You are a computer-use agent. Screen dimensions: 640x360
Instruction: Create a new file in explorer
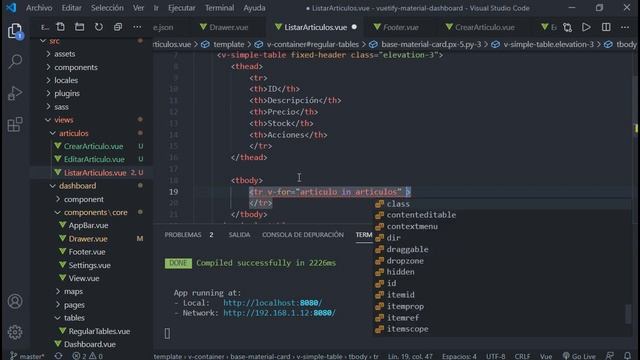click(x=60, y=27)
